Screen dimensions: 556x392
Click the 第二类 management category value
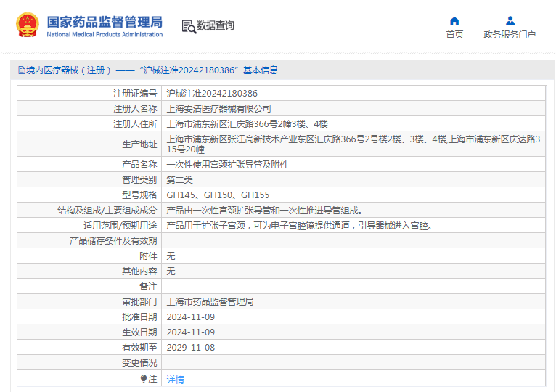coord(180,180)
